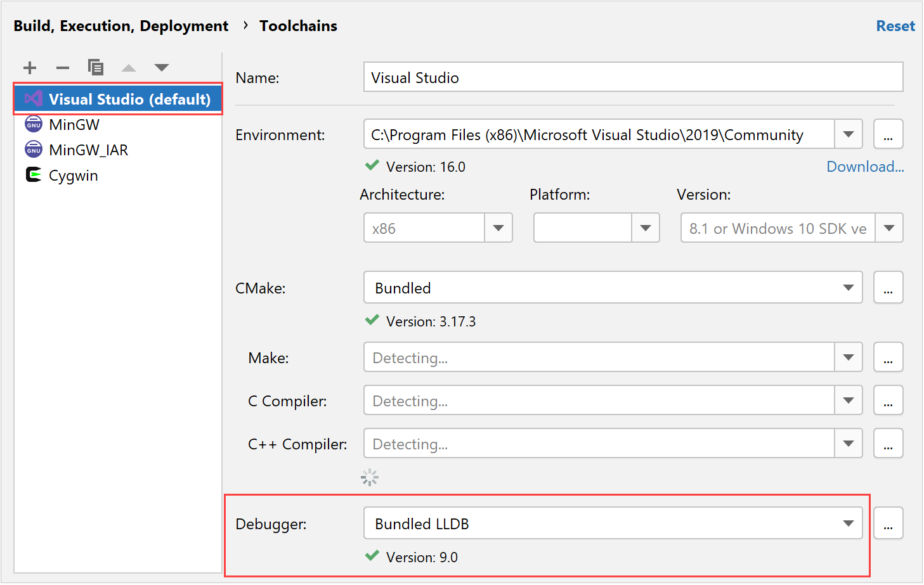Screen dimensions: 924x585
Task: Expand the C Compiler dropdown
Action: (849, 401)
